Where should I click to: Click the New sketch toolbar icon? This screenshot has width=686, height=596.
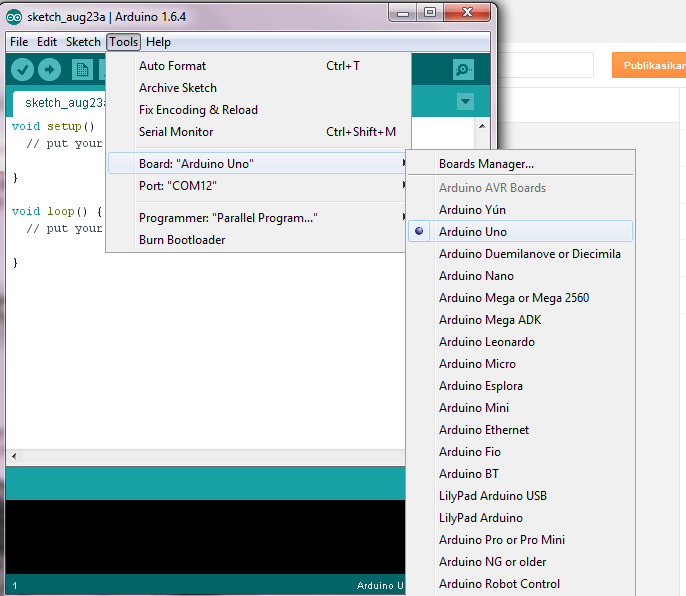pyautogui.click(x=82, y=70)
